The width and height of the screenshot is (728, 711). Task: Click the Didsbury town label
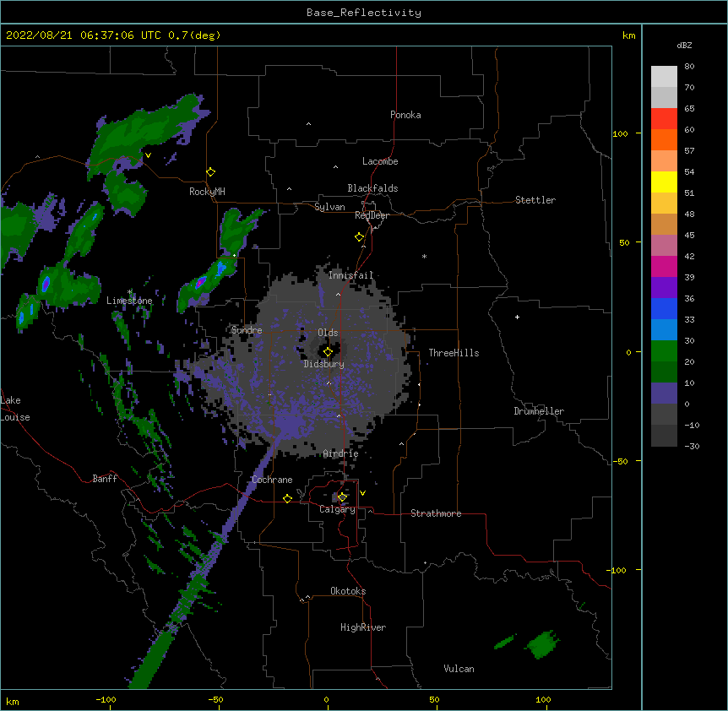click(324, 364)
